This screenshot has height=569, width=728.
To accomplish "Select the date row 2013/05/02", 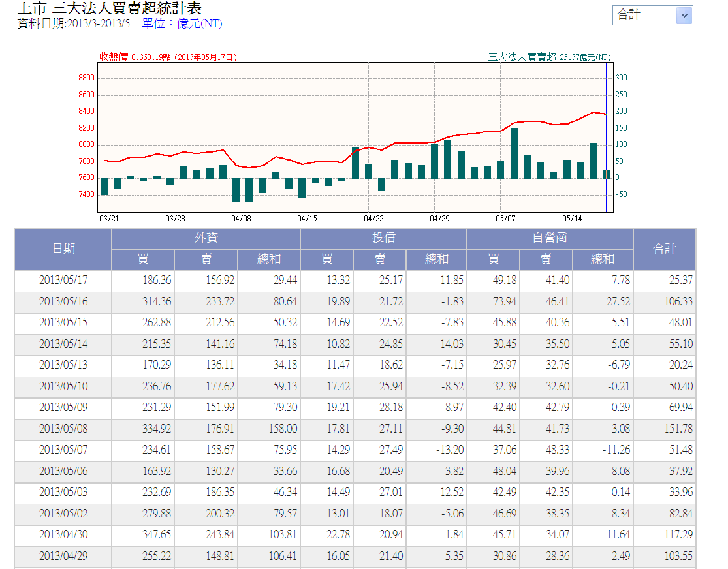I will [63, 514].
